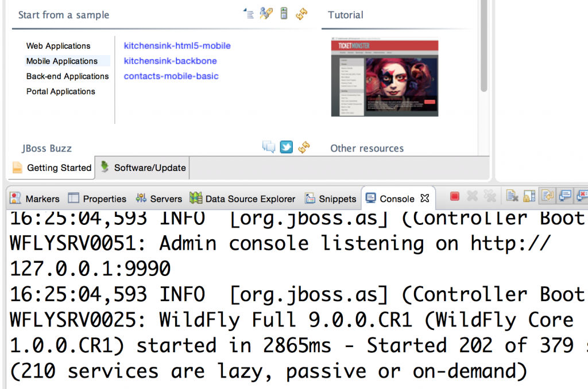Click the server icon in the samples header
The height and width of the screenshot is (389, 588).
pos(284,14)
